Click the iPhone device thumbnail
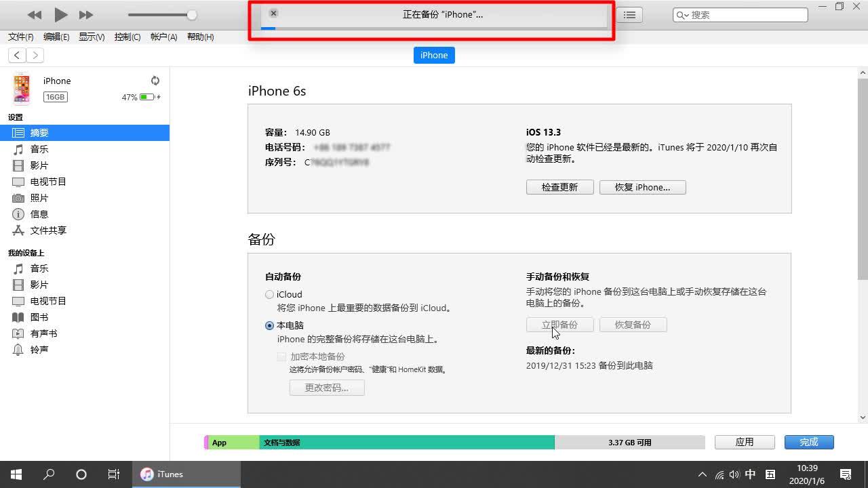This screenshot has height=488, width=868. (22, 89)
